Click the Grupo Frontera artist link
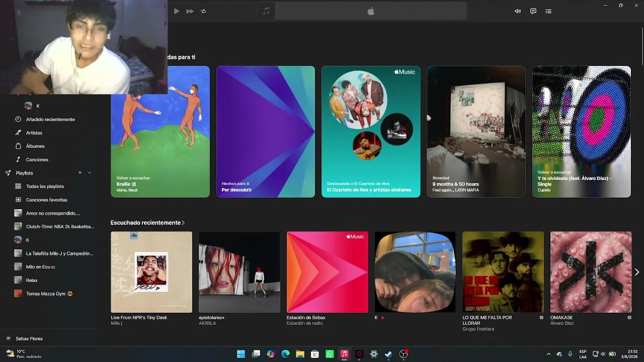The image size is (644, 362). (478, 329)
